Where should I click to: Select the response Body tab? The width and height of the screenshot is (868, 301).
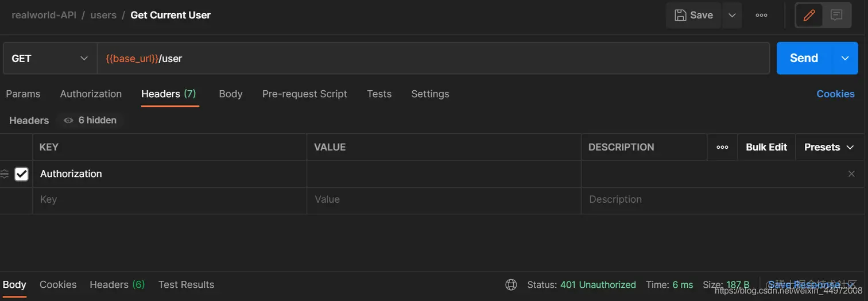[x=14, y=284]
